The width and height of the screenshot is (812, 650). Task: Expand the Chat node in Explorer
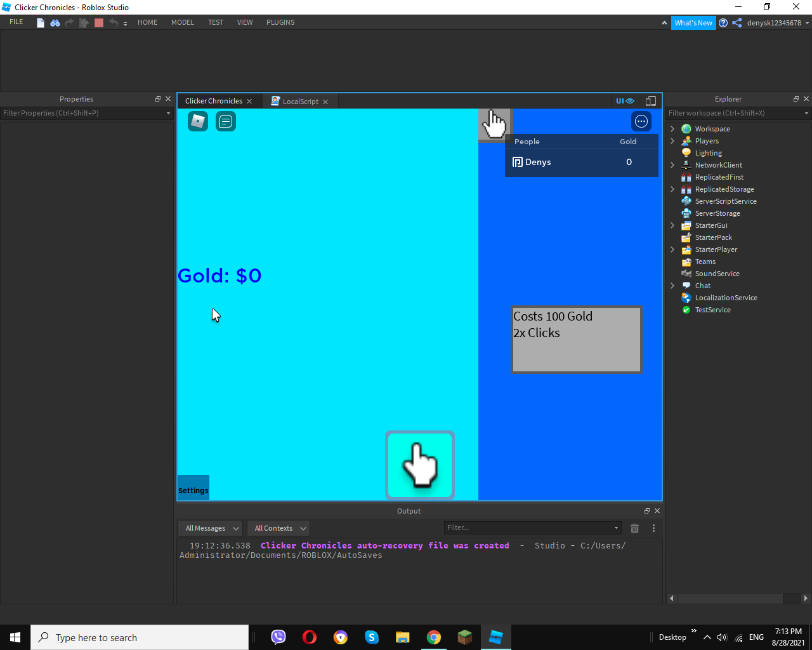[672, 286]
